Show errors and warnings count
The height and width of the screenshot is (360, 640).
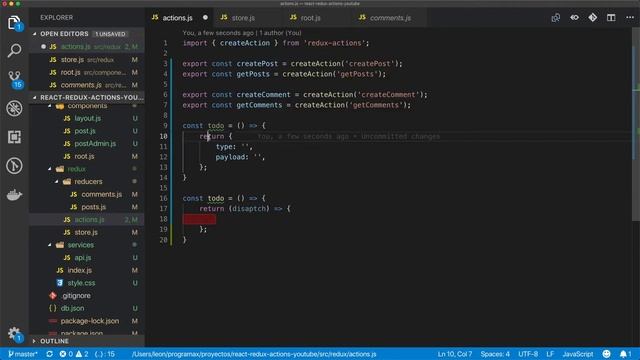coord(74,354)
